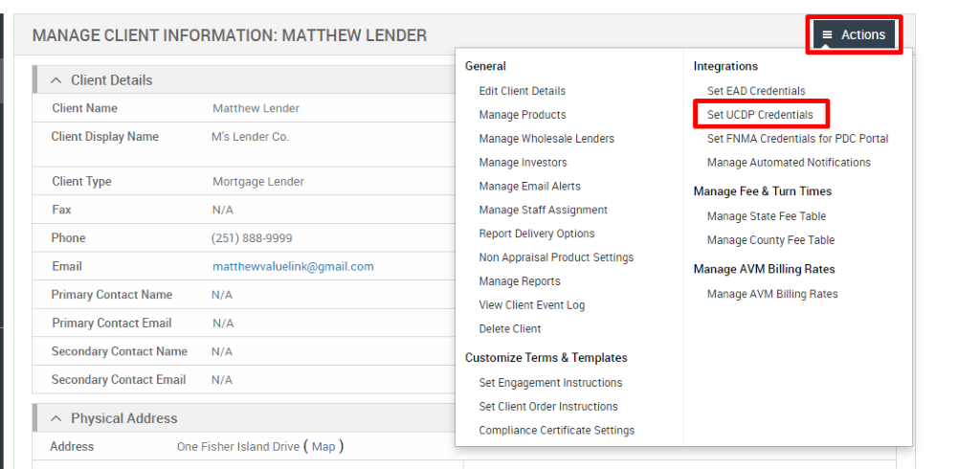
Task: Open the Map link beside the address
Action: click(323, 447)
